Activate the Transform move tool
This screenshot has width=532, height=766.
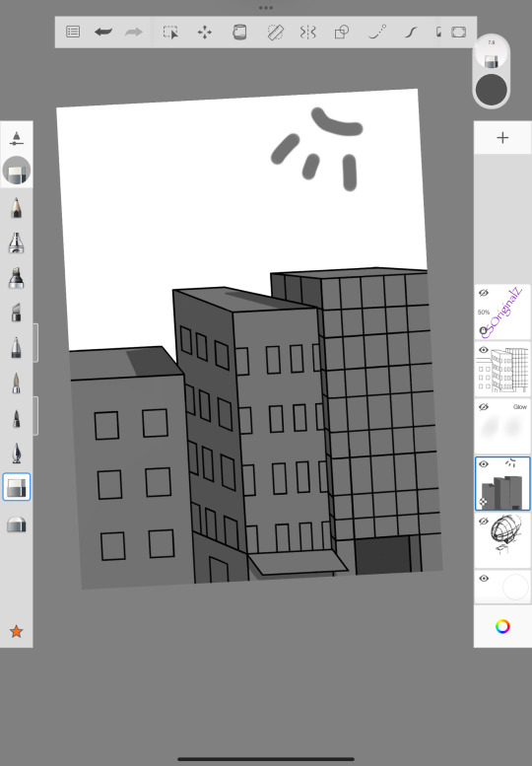tap(205, 33)
